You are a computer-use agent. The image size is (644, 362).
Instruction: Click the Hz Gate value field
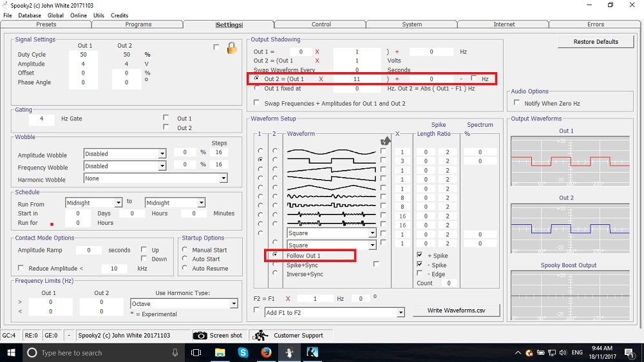pyautogui.click(x=41, y=119)
